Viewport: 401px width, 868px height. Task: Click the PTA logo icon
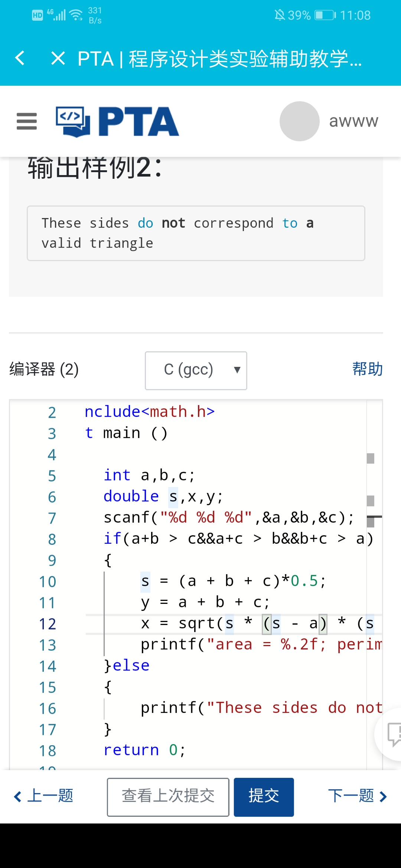point(73,121)
